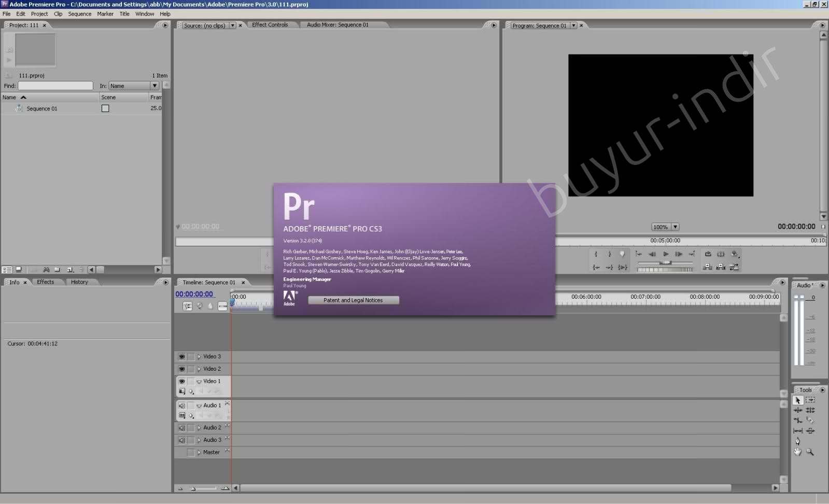Click Set Out Point in Program monitor

pyautogui.click(x=609, y=254)
